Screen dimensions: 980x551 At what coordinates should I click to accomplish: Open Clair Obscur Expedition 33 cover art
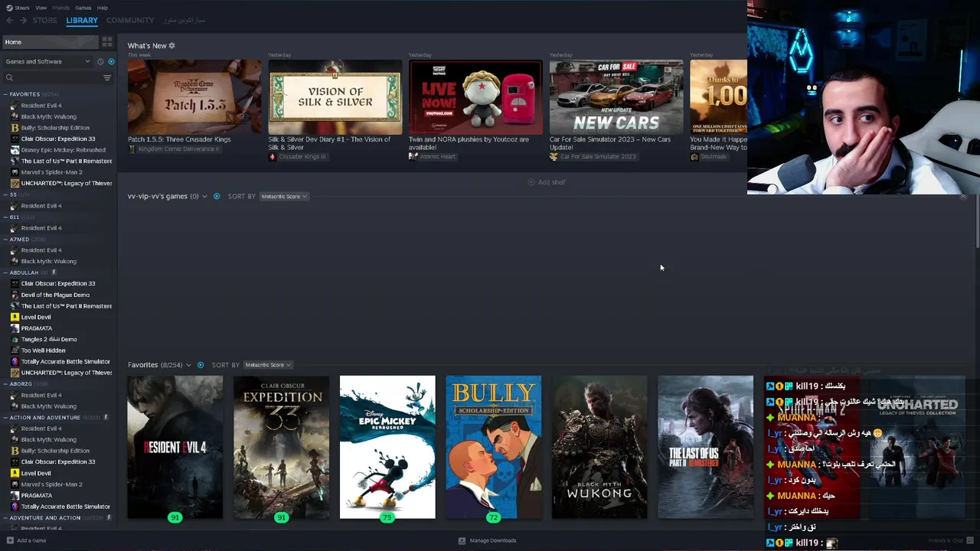click(x=281, y=447)
